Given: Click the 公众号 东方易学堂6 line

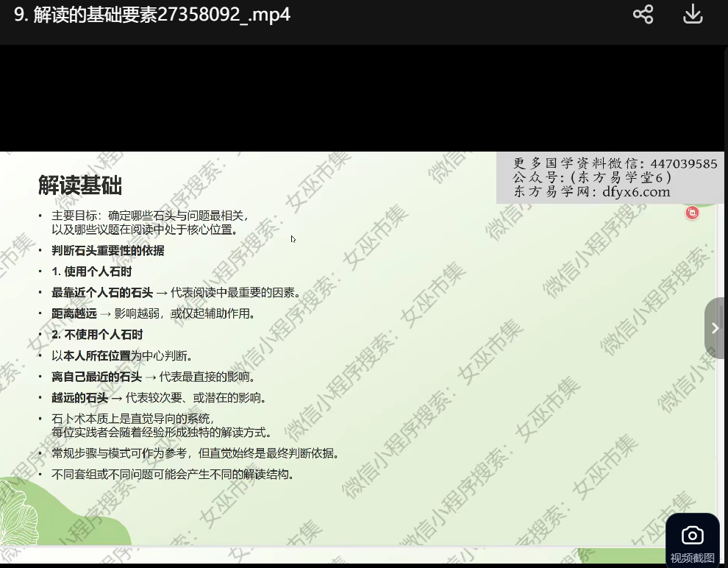Looking at the screenshot, I should point(592,178).
